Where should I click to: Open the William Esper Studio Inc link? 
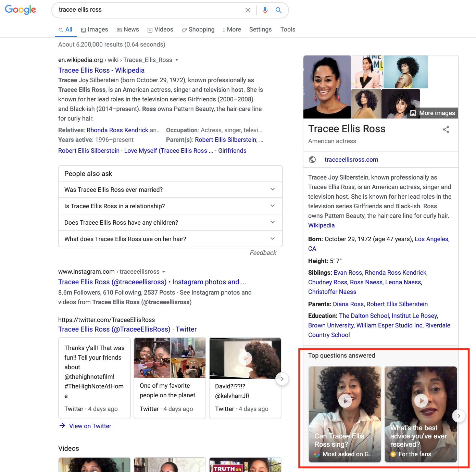coord(389,325)
